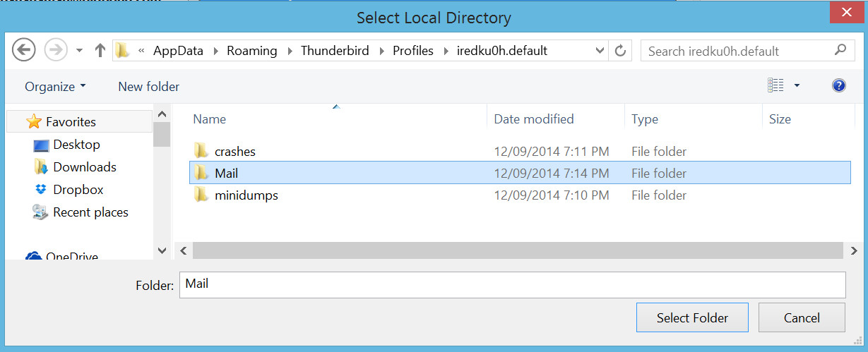This screenshot has height=352, width=868.
Task: Select the minidumps folder
Action: coord(246,195)
